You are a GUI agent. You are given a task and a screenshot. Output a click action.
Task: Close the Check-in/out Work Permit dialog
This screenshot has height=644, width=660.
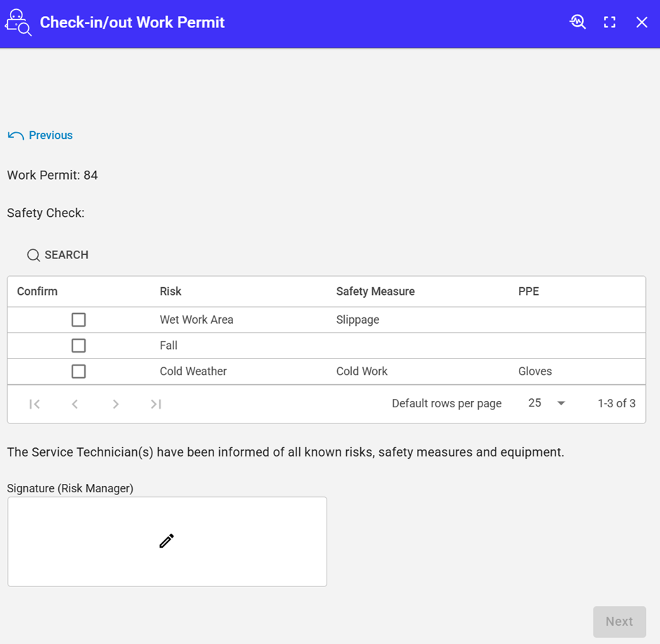642,22
